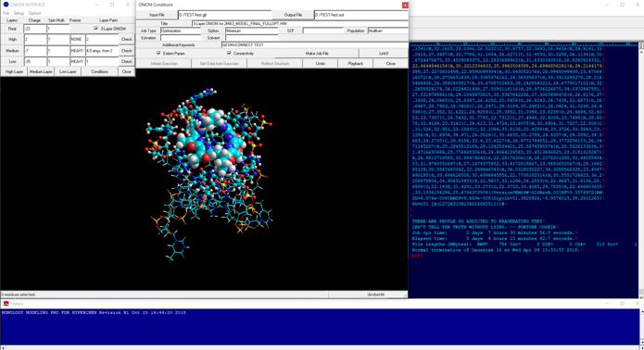Click the Job Type button

[148, 31]
